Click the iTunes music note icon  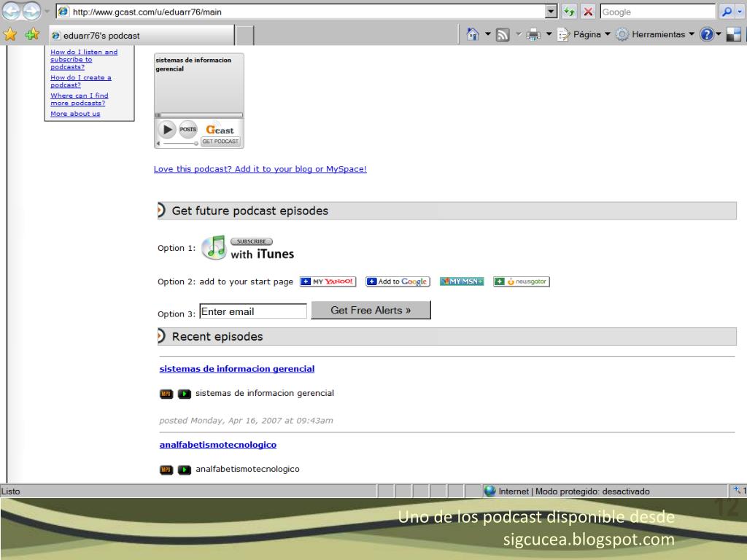click(x=214, y=248)
